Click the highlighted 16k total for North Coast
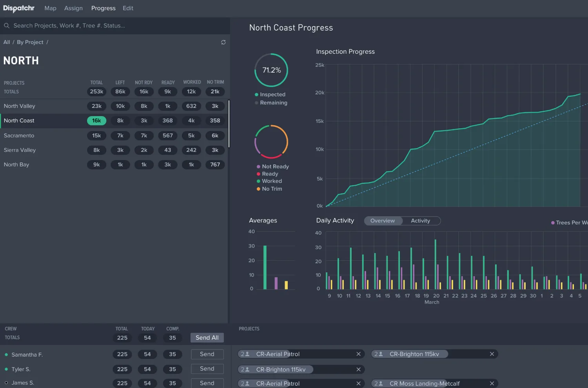The image size is (588, 388). [x=96, y=121]
